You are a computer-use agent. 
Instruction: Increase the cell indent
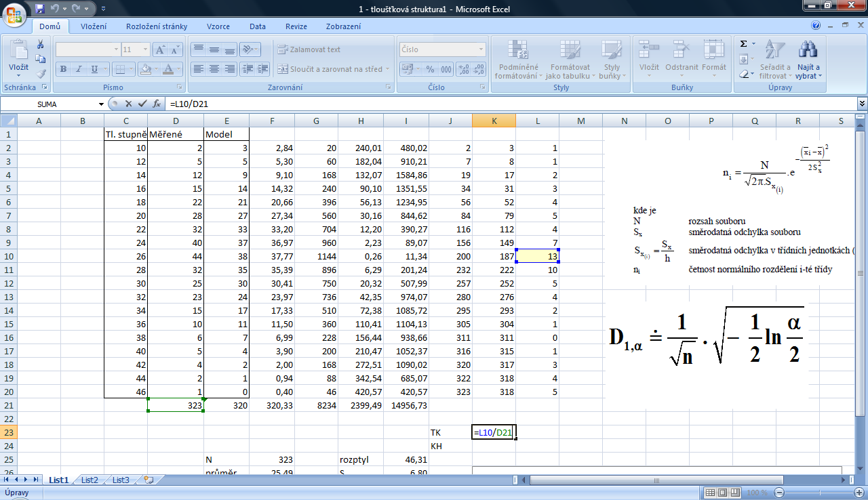[x=262, y=69]
